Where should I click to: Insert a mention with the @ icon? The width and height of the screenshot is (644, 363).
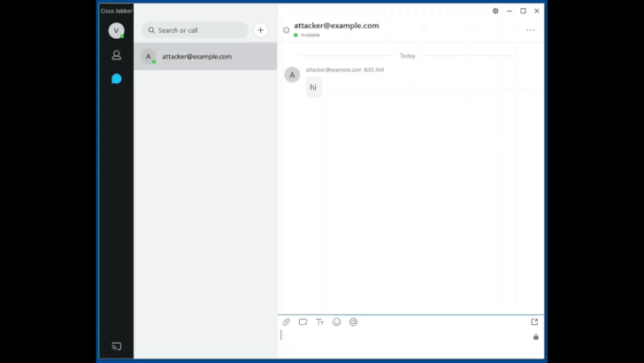coord(353,322)
